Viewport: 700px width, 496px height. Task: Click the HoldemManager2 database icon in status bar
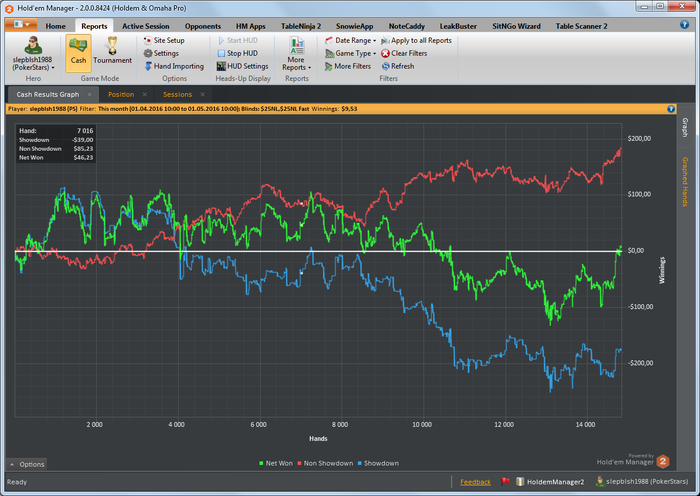point(520,481)
